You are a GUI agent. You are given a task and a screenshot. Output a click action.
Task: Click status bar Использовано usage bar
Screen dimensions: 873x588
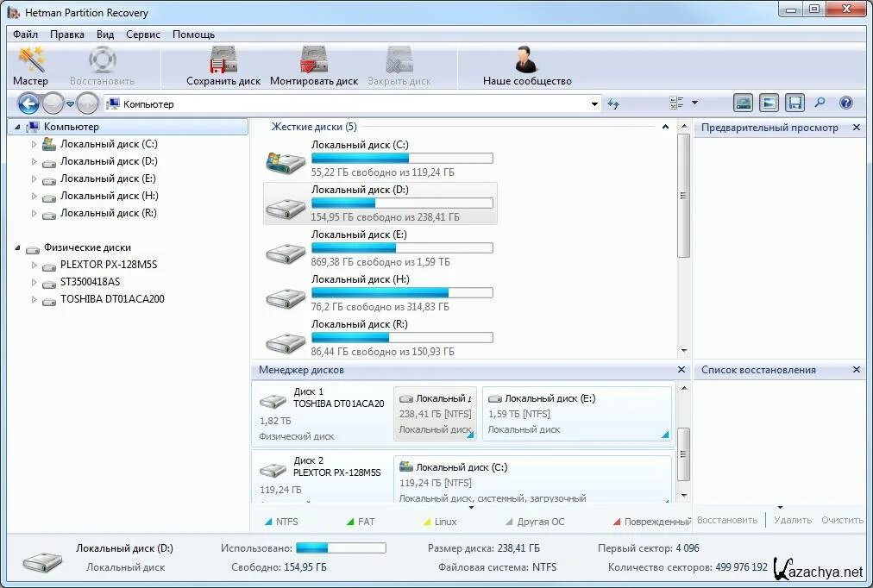pyautogui.click(x=341, y=548)
